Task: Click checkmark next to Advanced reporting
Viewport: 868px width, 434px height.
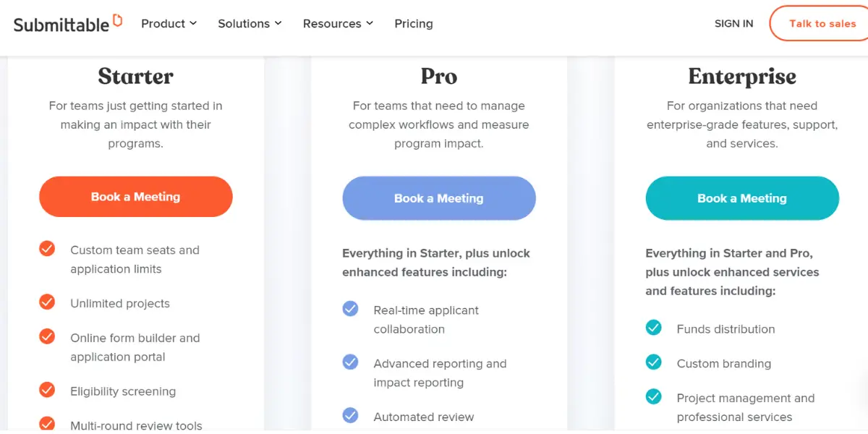Action: click(x=350, y=362)
